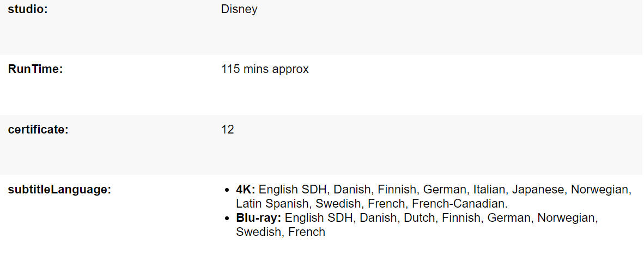
Task: Click the bullet before 4K
Action: [x=227, y=191]
